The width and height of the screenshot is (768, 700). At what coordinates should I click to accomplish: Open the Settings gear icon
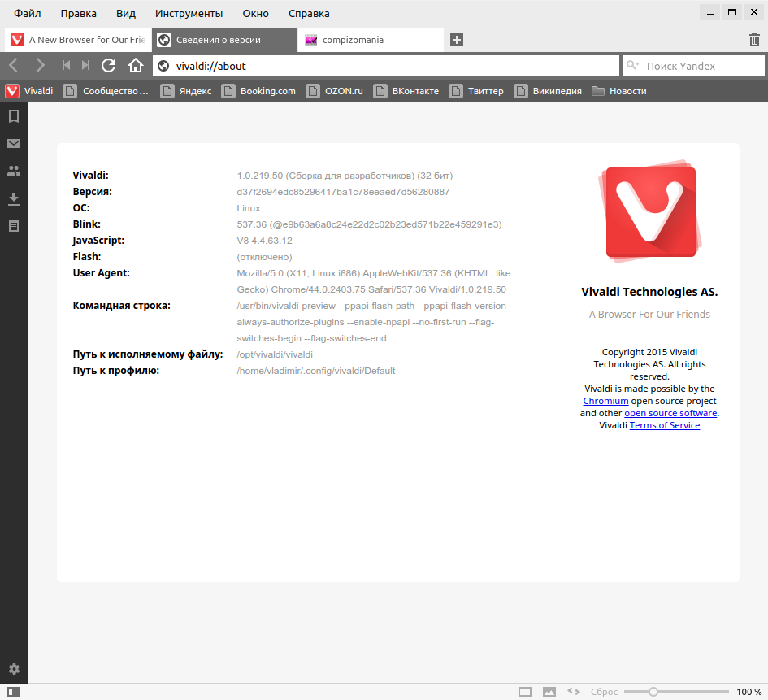click(x=14, y=669)
